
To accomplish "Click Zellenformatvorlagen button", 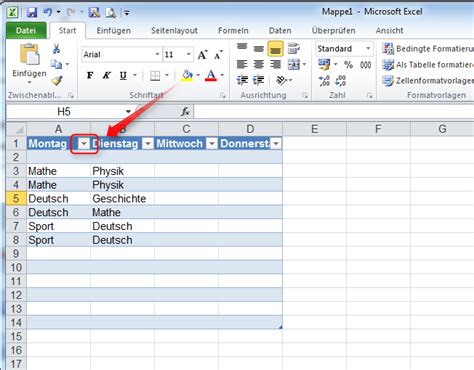I will click(428, 81).
